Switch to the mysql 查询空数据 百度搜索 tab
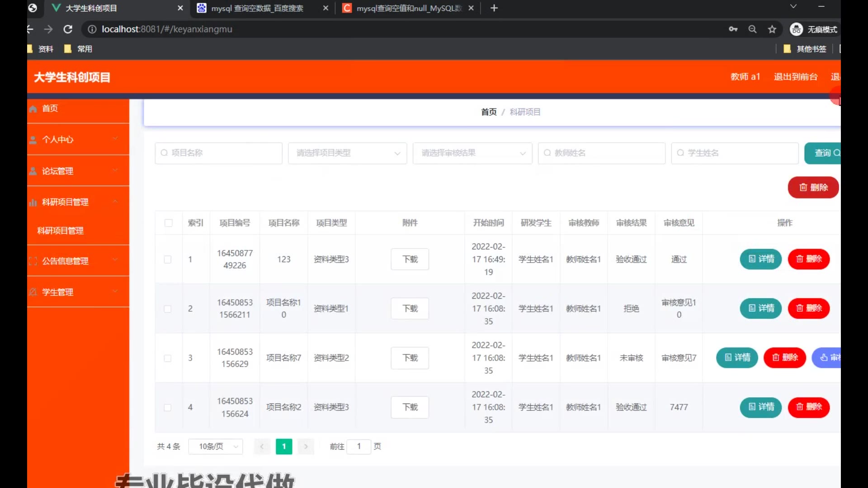This screenshot has height=488, width=868. (257, 8)
